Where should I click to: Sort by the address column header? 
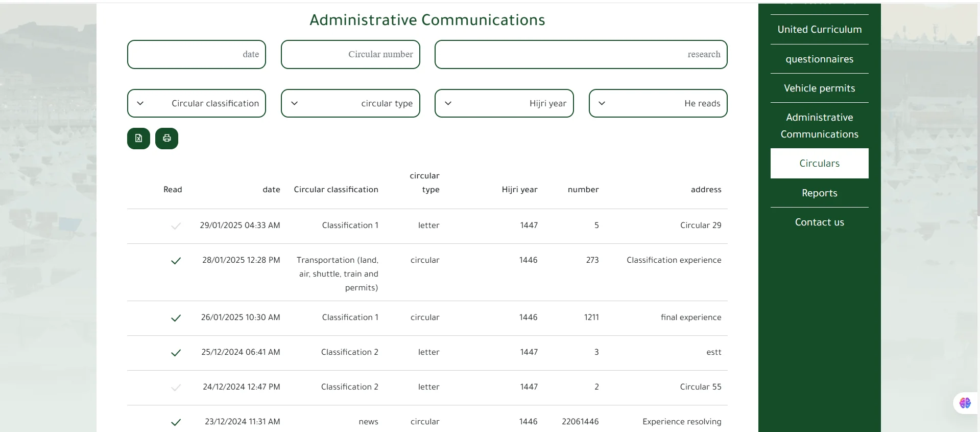coord(706,190)
